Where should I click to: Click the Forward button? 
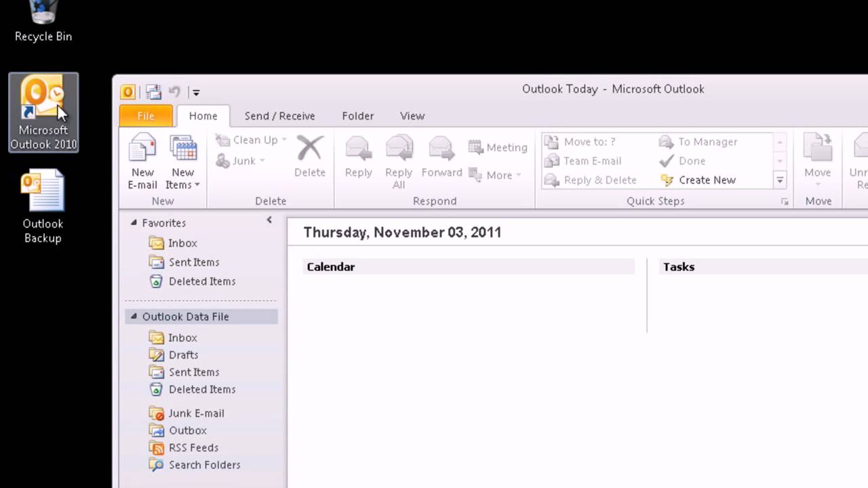(441, 157)
